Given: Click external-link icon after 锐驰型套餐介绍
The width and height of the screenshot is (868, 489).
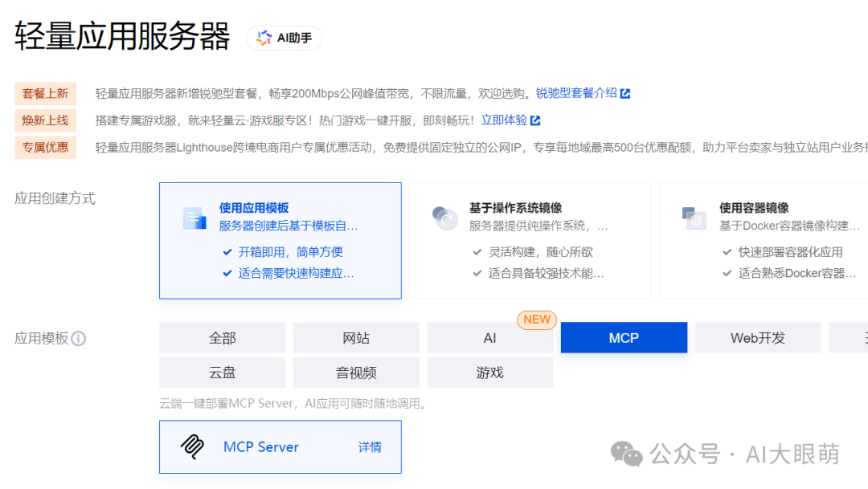Looking at the screenshot, I should tap(625, 93).
